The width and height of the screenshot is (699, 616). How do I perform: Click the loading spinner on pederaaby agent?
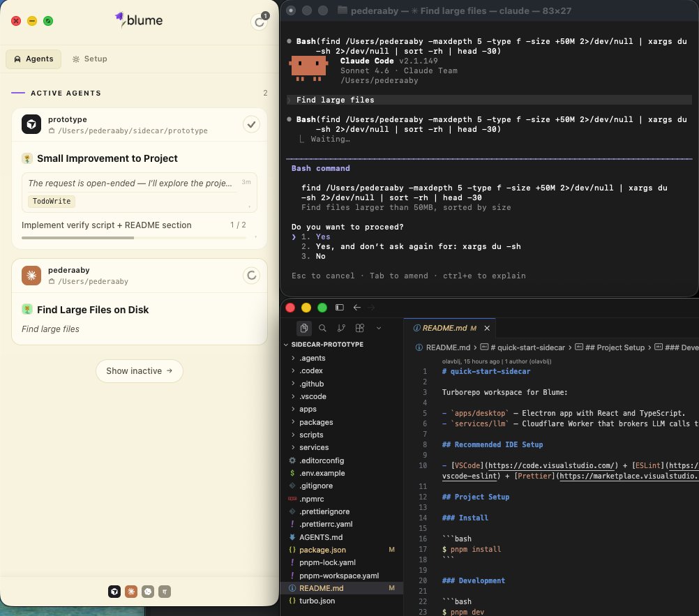click(x=251, y=276)
